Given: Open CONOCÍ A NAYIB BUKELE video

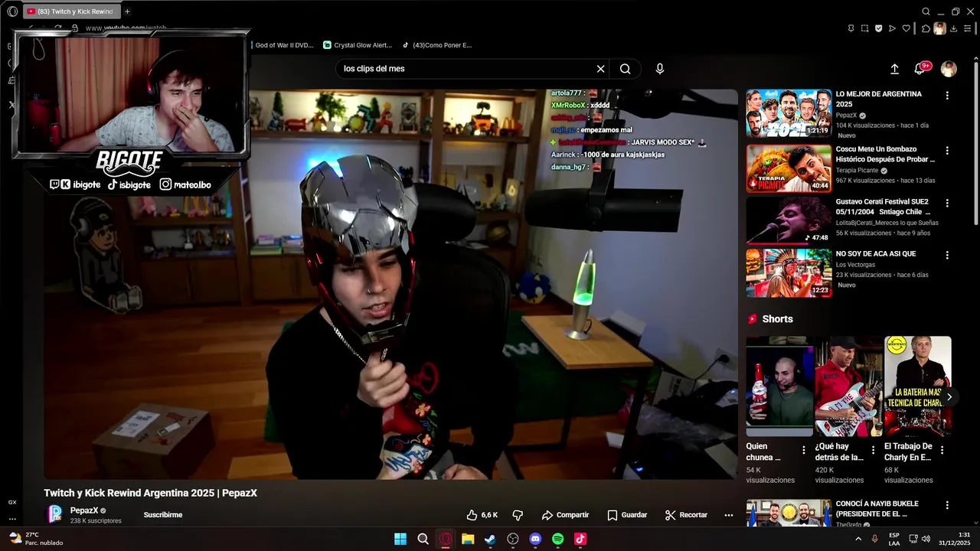Looking at the screenshot, I should (877, 509).
